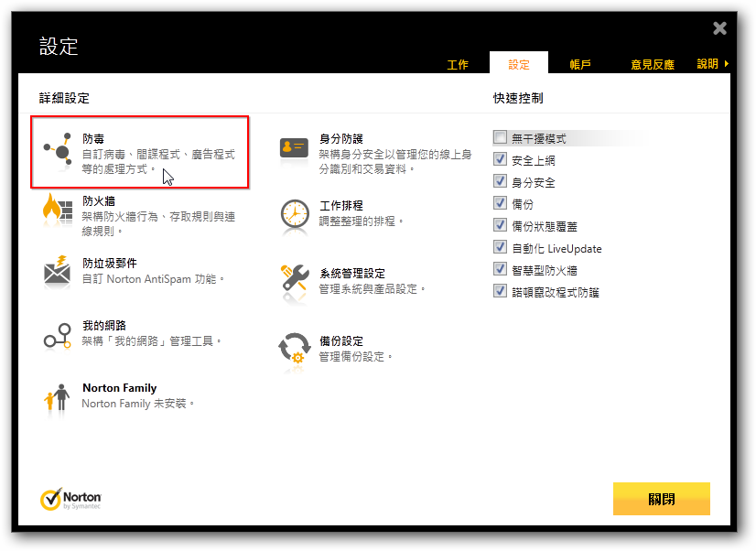
Task: Click the 防毒 antivirus network icon
Action: point(57,149)
